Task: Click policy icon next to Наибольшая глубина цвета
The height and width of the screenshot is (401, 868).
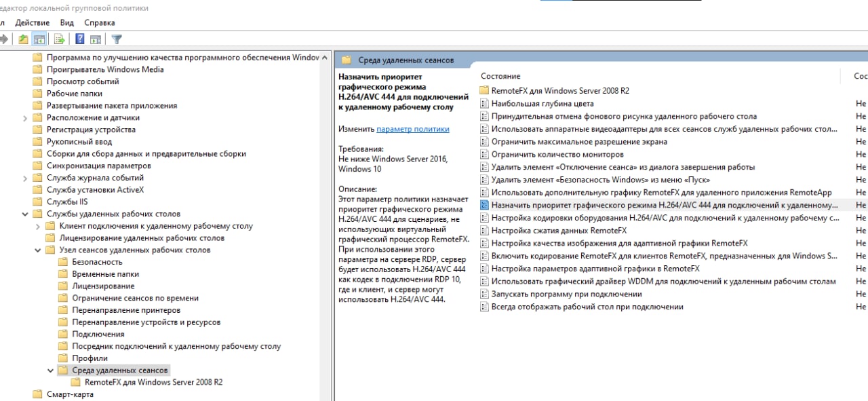Action: tap(484, 104)
